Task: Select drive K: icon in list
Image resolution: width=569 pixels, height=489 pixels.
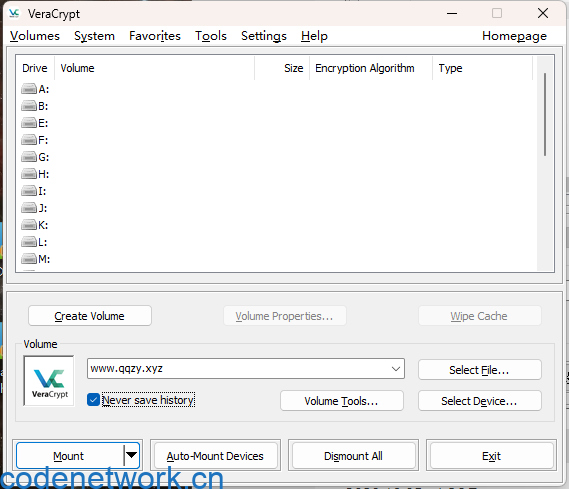Action: 29,225
